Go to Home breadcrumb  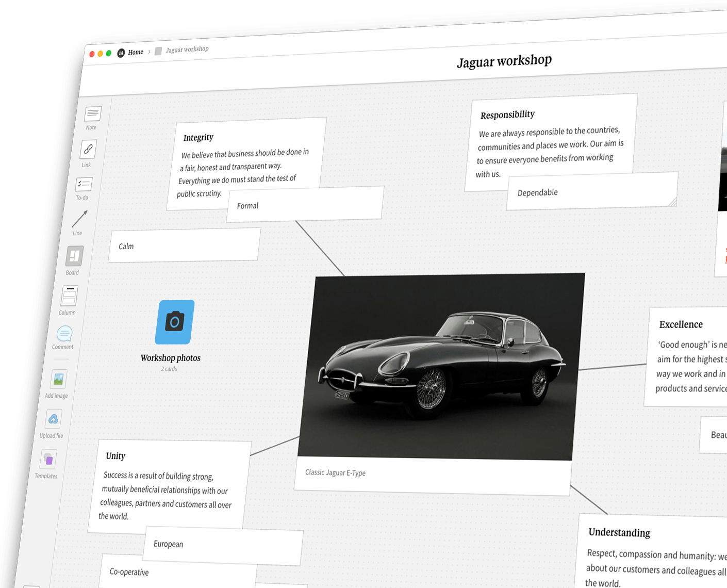pos(136,52)
